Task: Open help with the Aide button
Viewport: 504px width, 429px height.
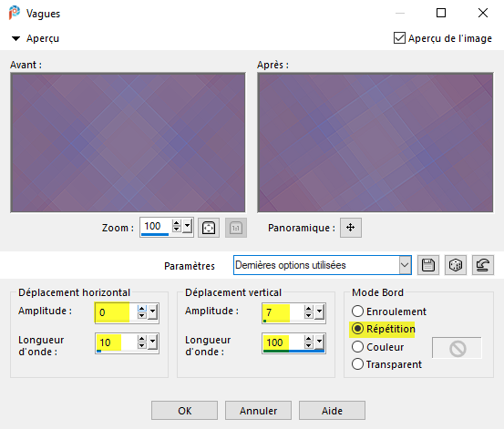Action: coord(332,411)
